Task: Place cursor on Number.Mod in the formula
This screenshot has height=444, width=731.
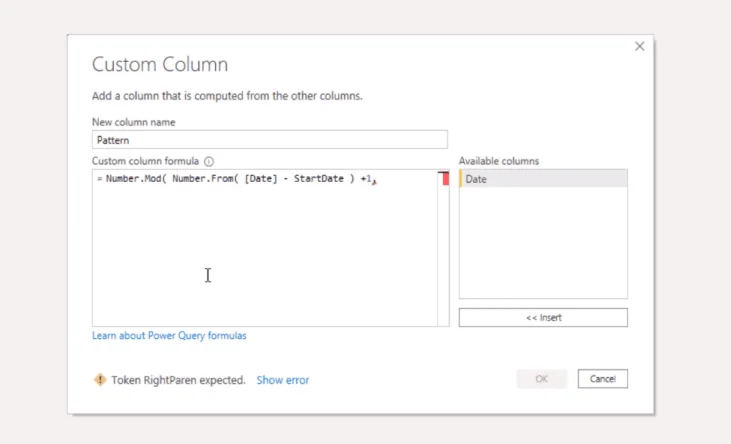Action: (133, 179)
